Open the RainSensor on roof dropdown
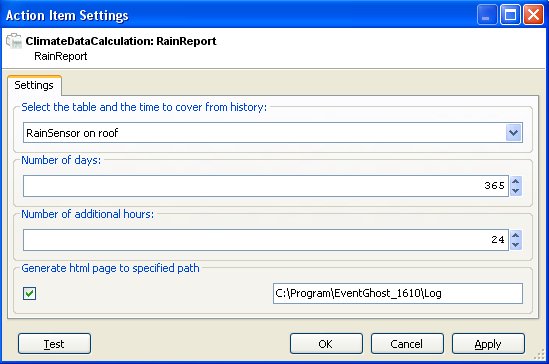The height and width of the screenshot is (364, 549). (x=514, y=133)
